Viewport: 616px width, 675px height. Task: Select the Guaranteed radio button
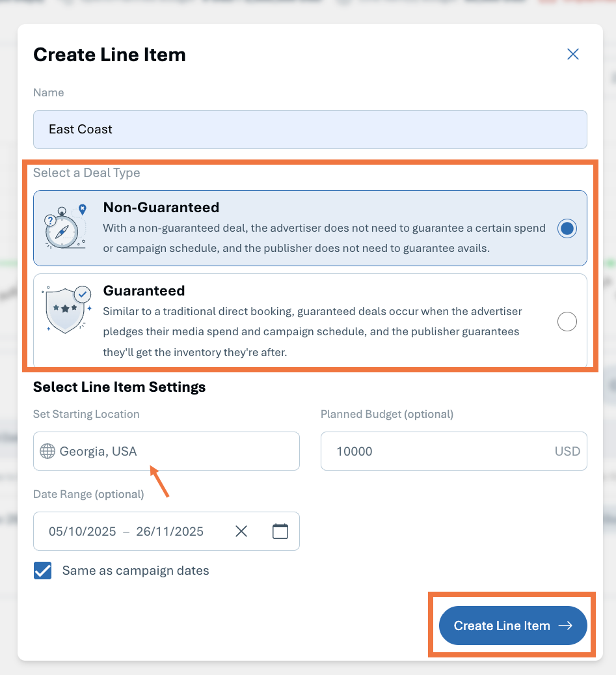point(567,322)
